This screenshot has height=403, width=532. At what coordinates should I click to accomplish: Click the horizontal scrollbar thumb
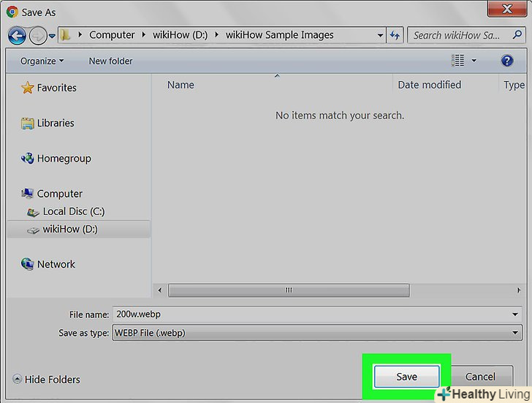click(x=289, y=290)
